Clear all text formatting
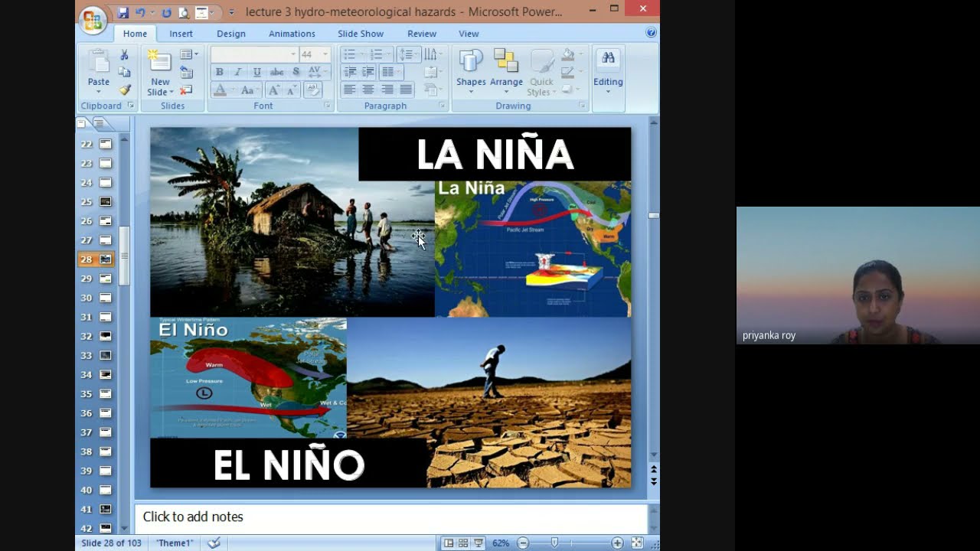The width and height of the screenshot is (980, 551). [x=312, y=90]
